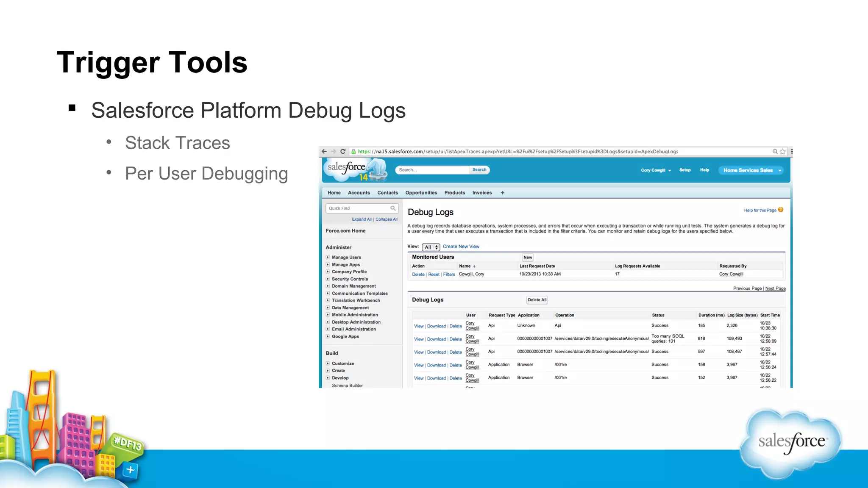
Task: Click the Salesforce logo in the header
Action: point(356,169)
